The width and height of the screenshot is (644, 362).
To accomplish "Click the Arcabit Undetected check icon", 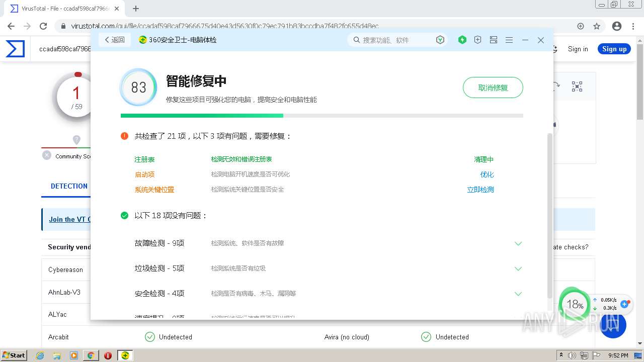I will click(x=149, y=337).
